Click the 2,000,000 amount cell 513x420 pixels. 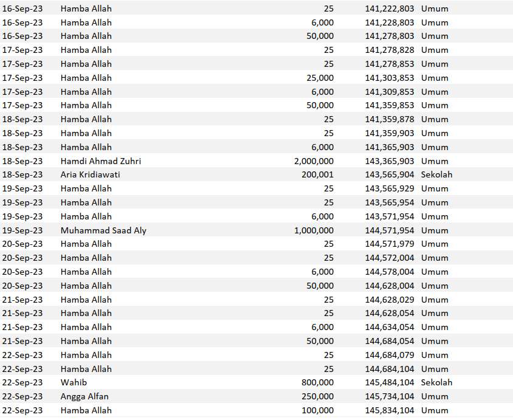(x=314, y=161)
